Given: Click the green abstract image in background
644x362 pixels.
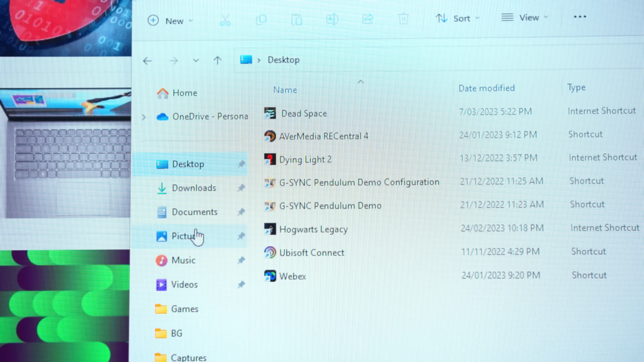Looking at the screenshot, I should (64, 306).
